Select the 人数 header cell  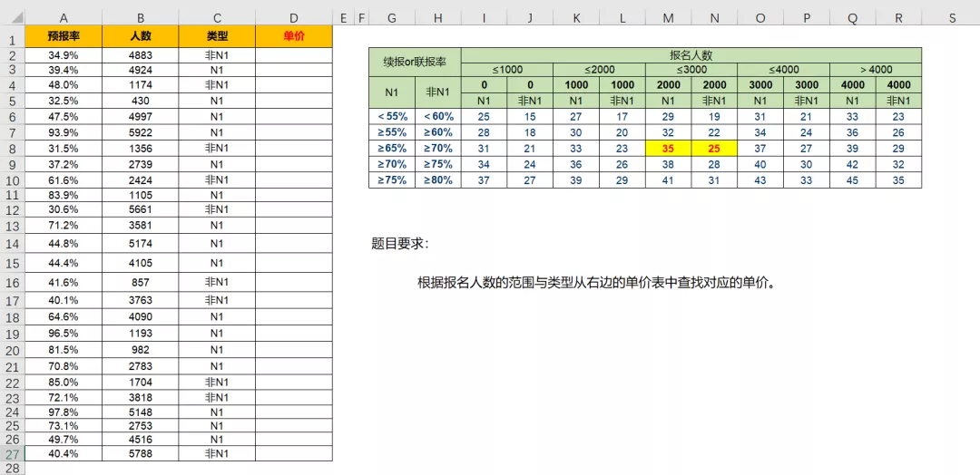point(140,37)
